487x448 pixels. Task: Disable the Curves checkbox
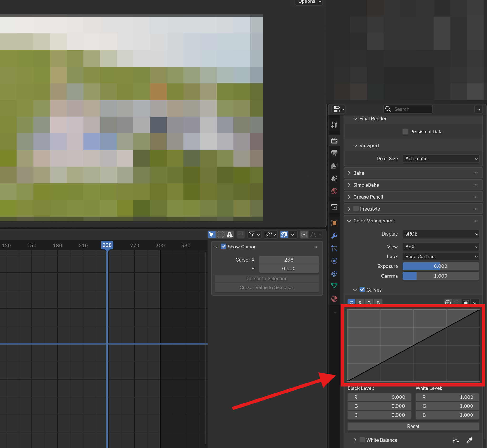click(362, 289)
